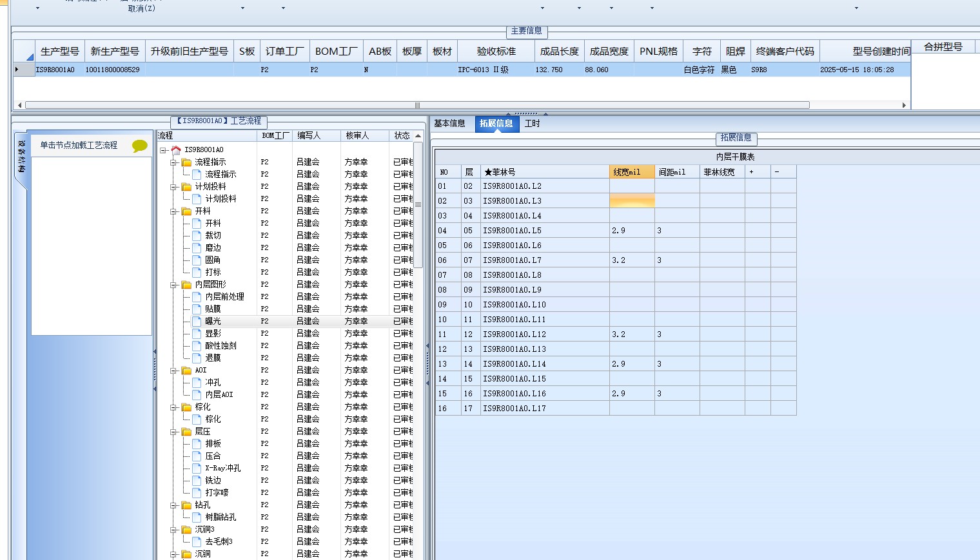This screenshot has width=980, height=560.
Task: Click the document icon beside 圆角
Action: (x=197, y=260)
